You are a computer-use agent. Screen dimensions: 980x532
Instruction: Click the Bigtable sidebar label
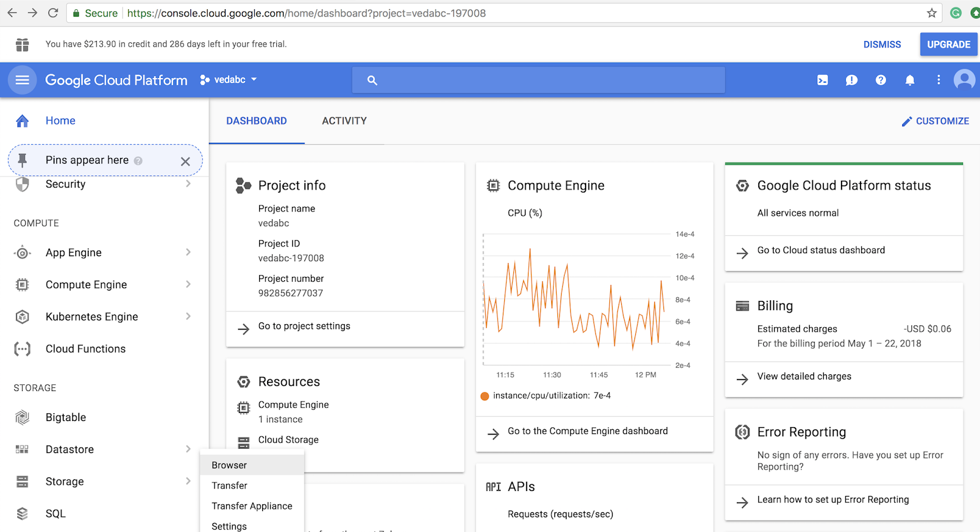click(x=66, y=417)
